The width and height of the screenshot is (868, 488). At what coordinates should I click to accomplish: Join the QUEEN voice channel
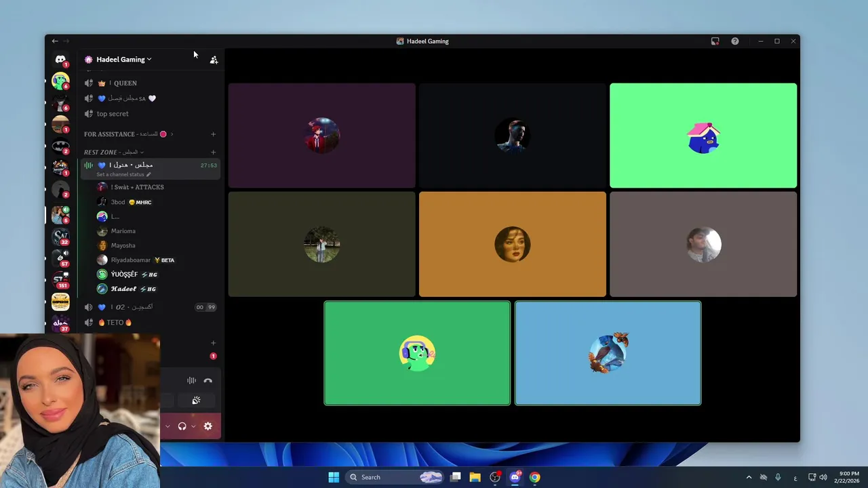(x=149, y=83)
